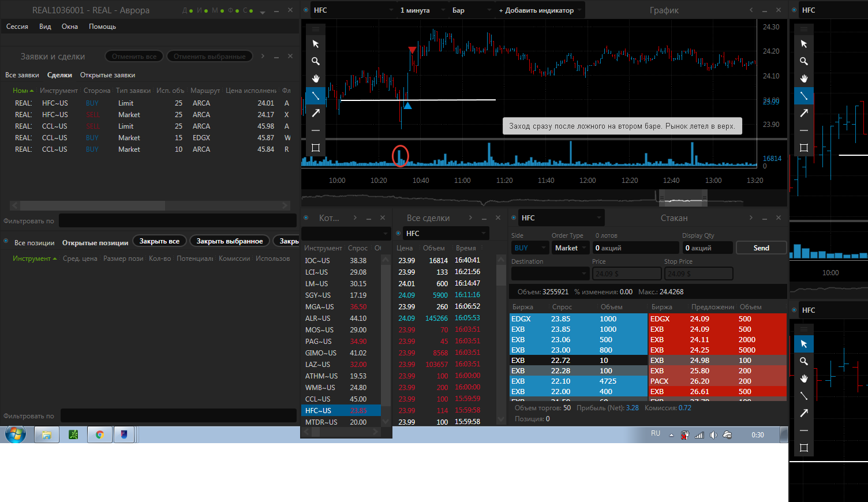This screenshot has width=868, height=502.
Task: Select the horizontal line tool in chart toolbar
Action: click(x=315, y=130)
